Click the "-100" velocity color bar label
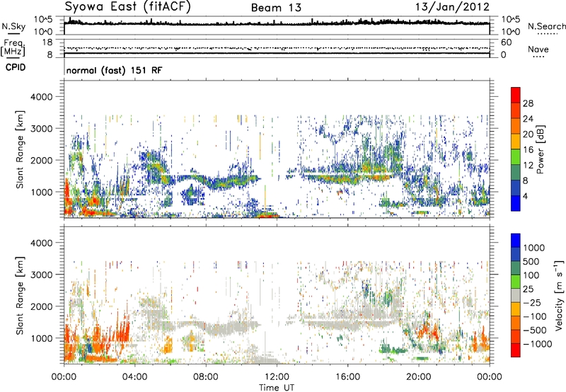 (535, 316)
